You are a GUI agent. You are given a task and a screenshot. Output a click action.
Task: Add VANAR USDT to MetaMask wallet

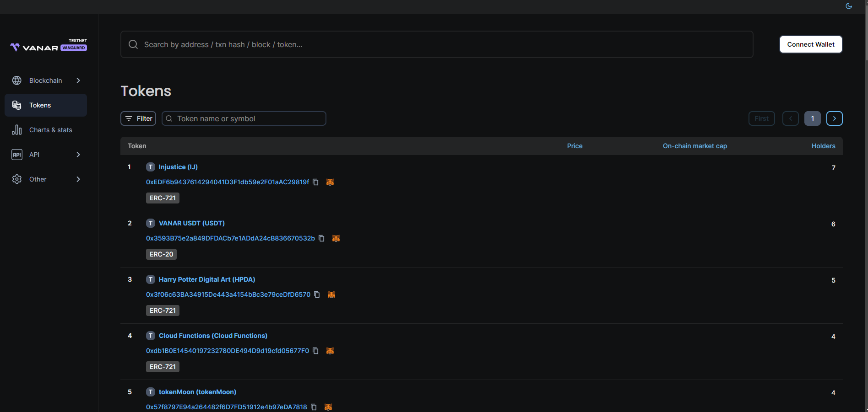coord(336,238)
